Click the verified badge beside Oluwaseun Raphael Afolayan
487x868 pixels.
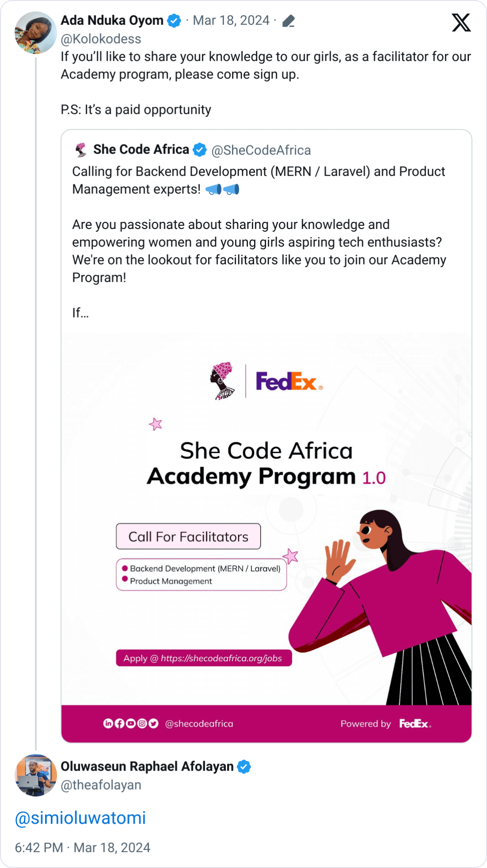click(x=244, y=767)
